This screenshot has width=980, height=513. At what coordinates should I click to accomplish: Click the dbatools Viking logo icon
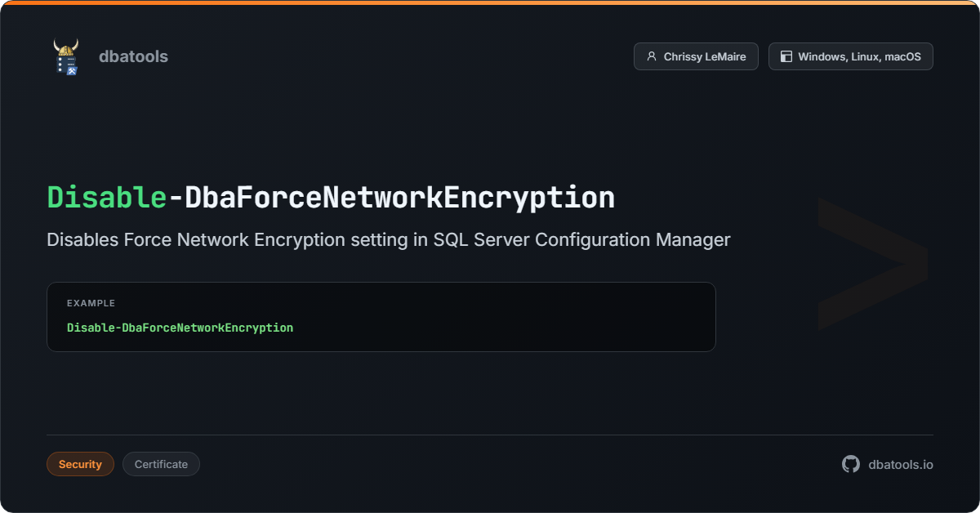(x=66, y=56)
